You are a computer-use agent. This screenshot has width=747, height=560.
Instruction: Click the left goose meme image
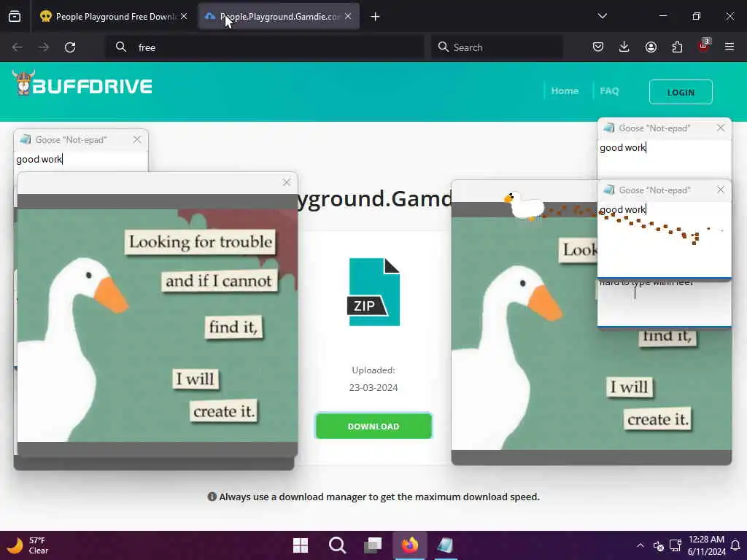tap(158, 324)
